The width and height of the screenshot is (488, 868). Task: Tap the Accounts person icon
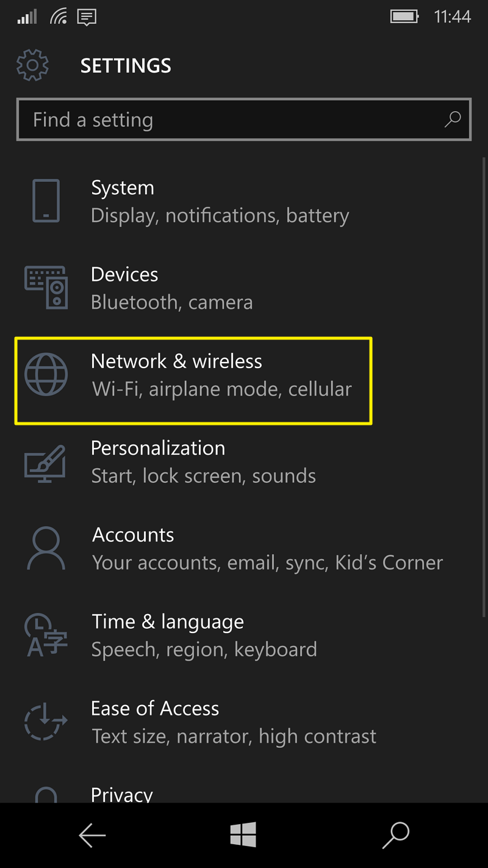point(46,548)
